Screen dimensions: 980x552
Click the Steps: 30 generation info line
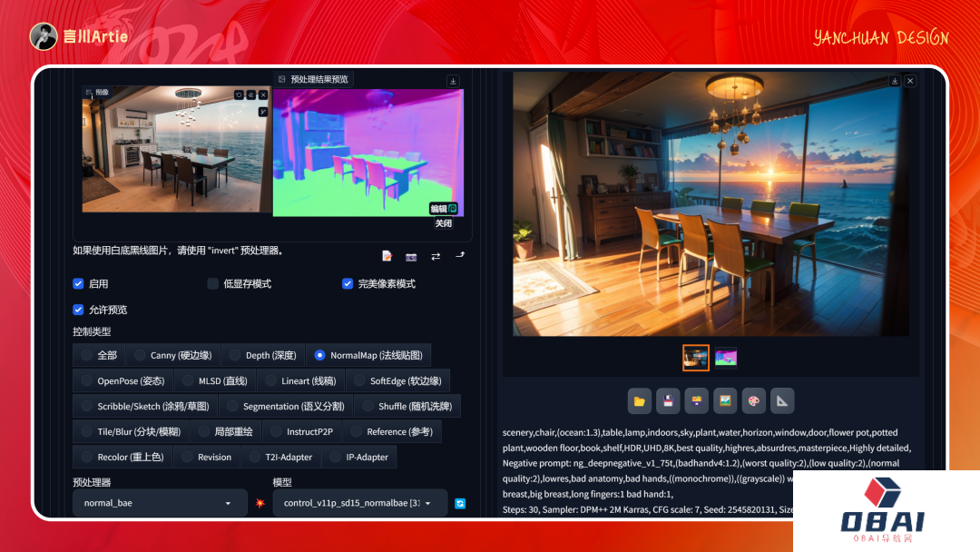(x=648, y=509)
